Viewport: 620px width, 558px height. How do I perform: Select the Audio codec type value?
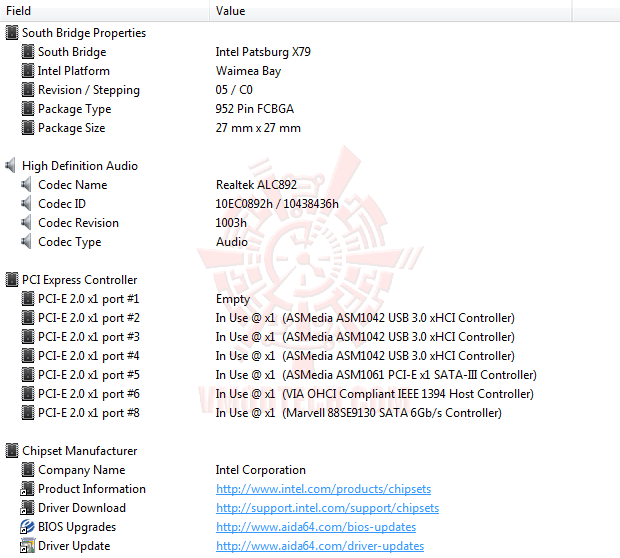click(x=232, y=242)
